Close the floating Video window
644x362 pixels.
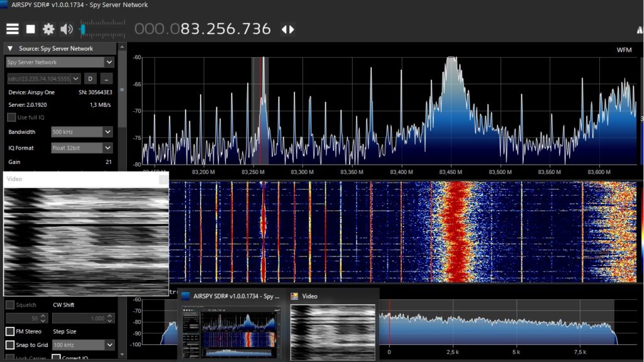pyautogui.click(x=163, y=179)
